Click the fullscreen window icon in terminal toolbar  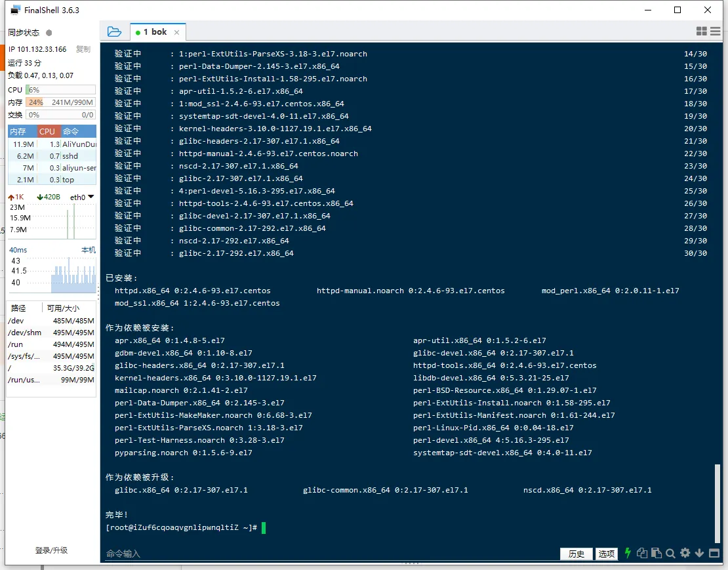click(x=714, y=553)
